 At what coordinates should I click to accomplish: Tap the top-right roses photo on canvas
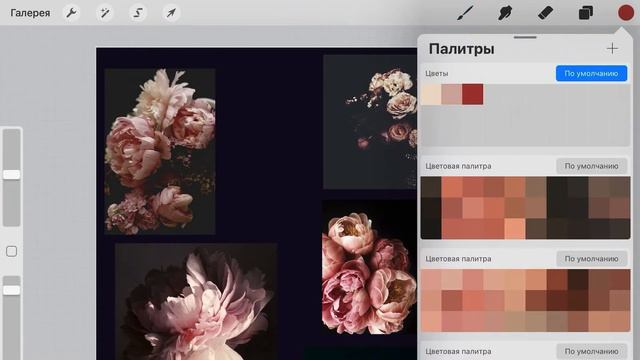pos(370,122)
